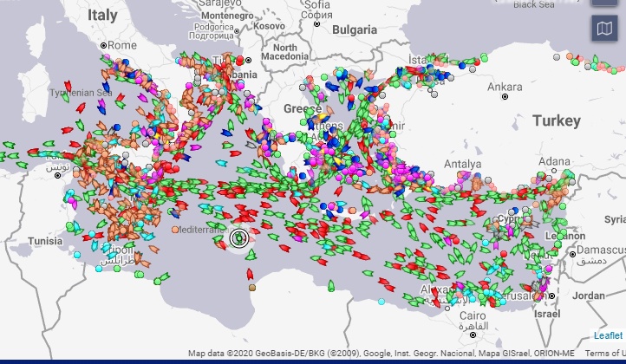Screen dimensions: 626x364
Task: Click the Rome city marker
Action: (104, 45)
